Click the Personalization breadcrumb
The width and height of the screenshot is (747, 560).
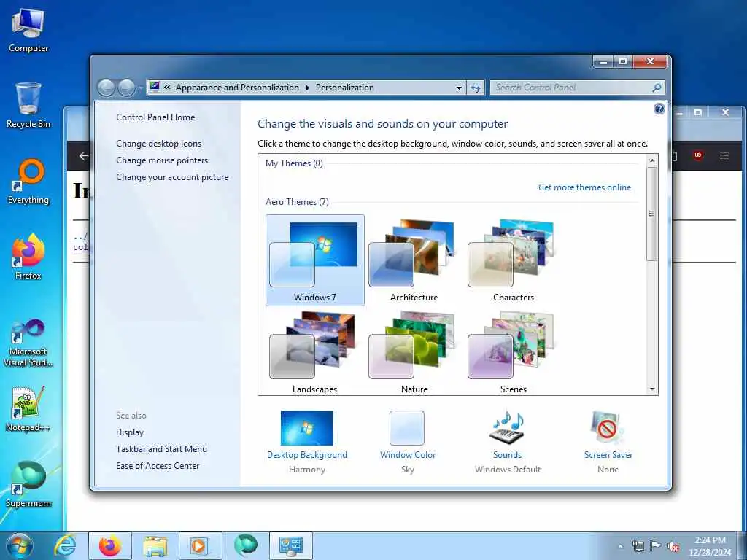pyautogui.click(x=345, y=87)
